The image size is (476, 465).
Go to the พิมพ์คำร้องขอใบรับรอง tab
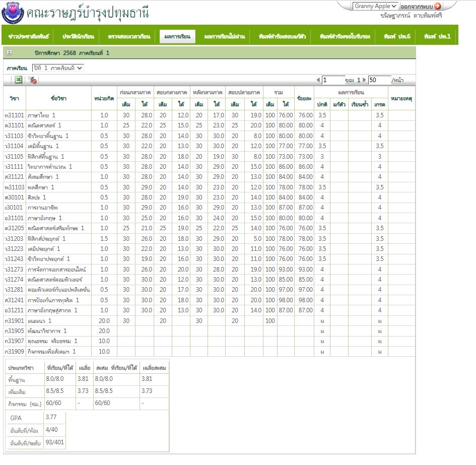click(345, 37)
